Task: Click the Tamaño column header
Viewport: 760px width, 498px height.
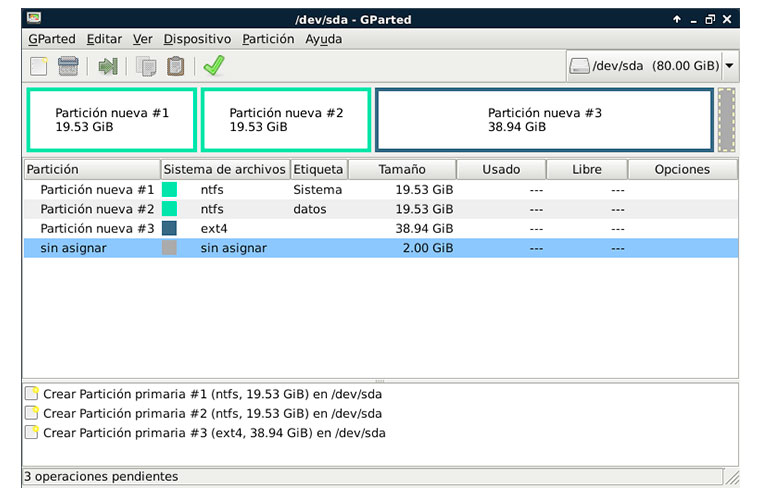Action: (x=402, y=169)
